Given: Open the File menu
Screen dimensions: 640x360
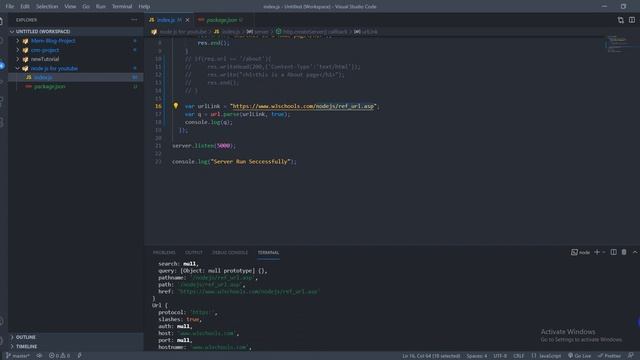Looking at the screenshot, I should pyautogui.click(x=10, y=7).
